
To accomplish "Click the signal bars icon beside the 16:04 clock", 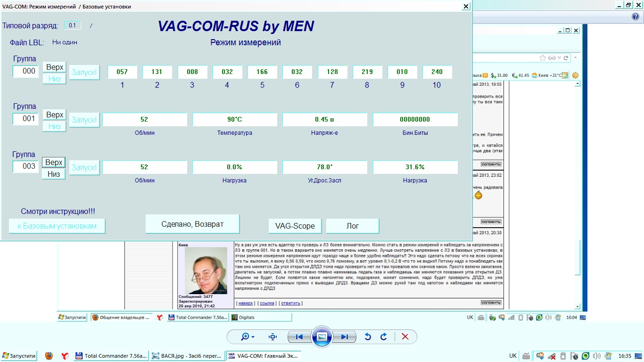I will click(x=512, y=317).
